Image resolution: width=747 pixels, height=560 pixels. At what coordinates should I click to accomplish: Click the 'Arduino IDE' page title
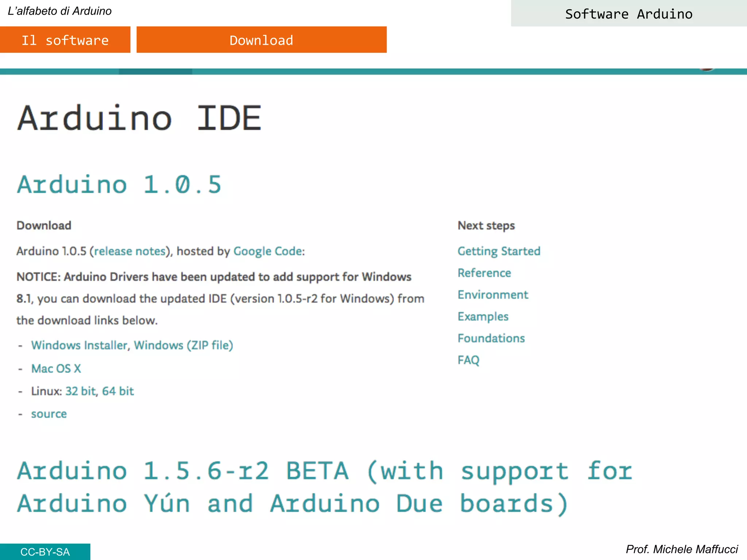[139, 117]
